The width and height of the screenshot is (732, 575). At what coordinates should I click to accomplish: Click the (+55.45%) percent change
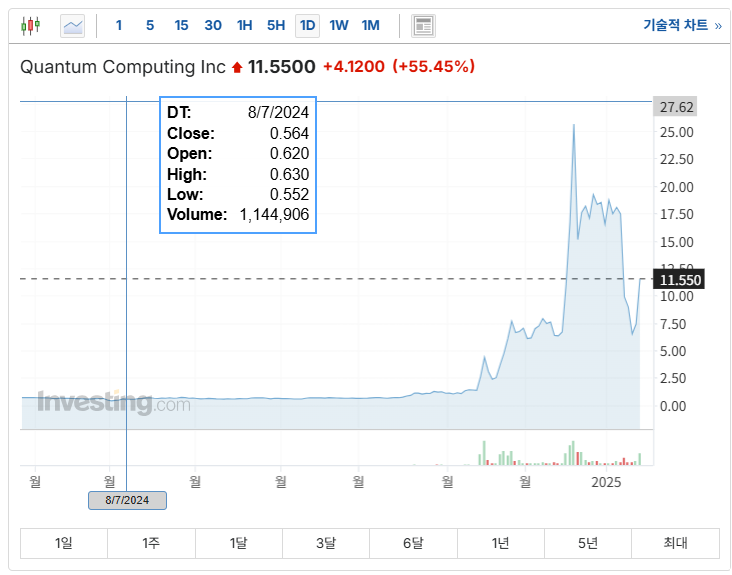[434, 67]
